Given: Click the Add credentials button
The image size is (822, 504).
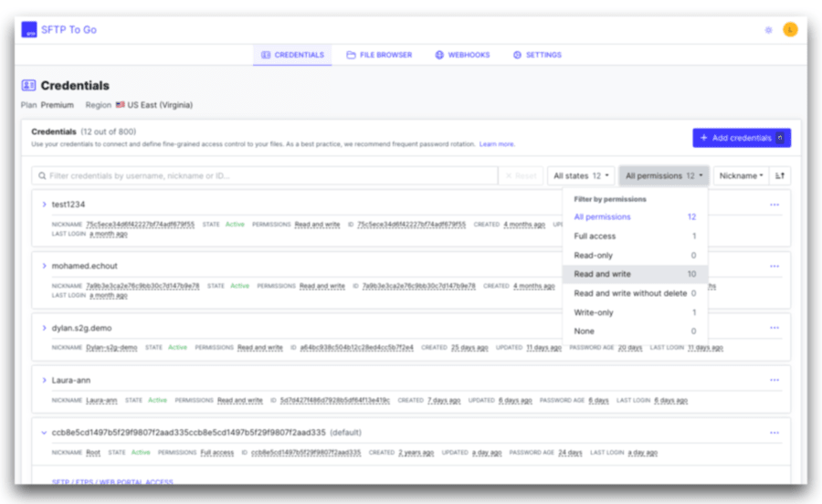Looking at the screenshot, I should click(741, 138).
